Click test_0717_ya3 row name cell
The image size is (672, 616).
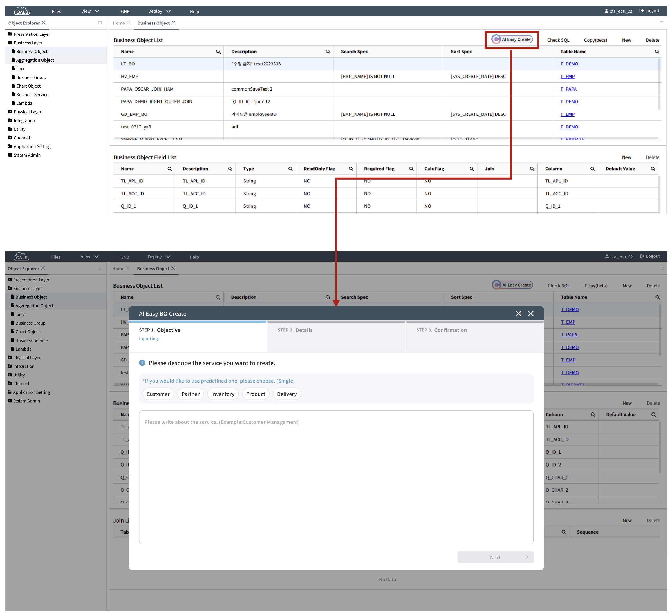(x=136, y=127)
